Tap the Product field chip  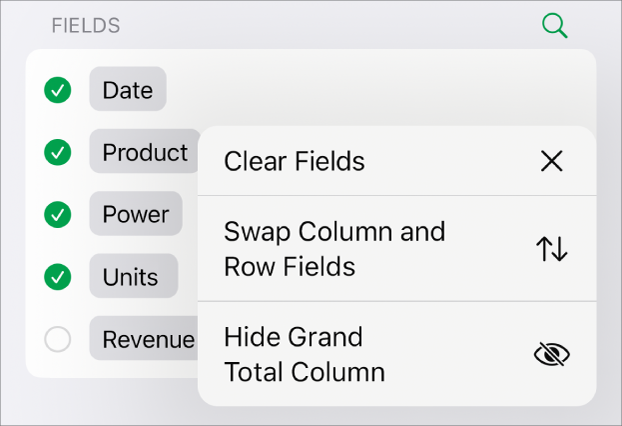(144, 153)
